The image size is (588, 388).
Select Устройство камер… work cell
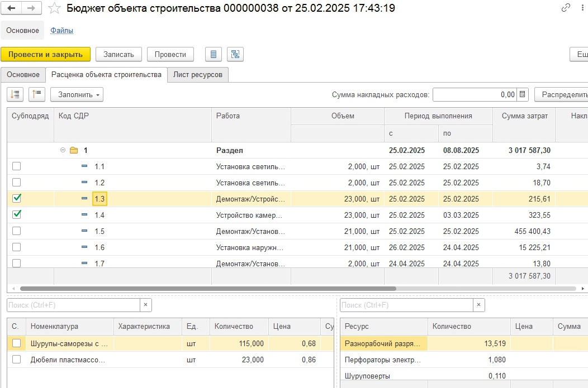coord(251,215)
